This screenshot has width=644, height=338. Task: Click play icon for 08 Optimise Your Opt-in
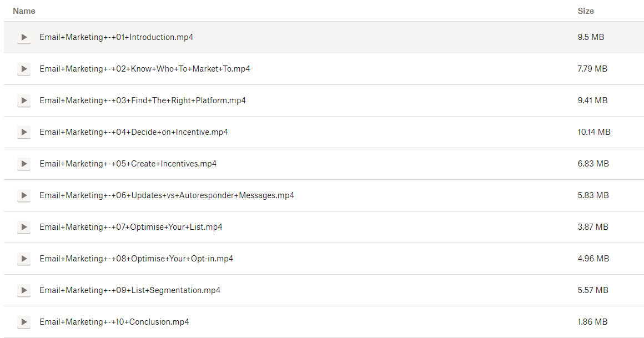click(23, 259)
